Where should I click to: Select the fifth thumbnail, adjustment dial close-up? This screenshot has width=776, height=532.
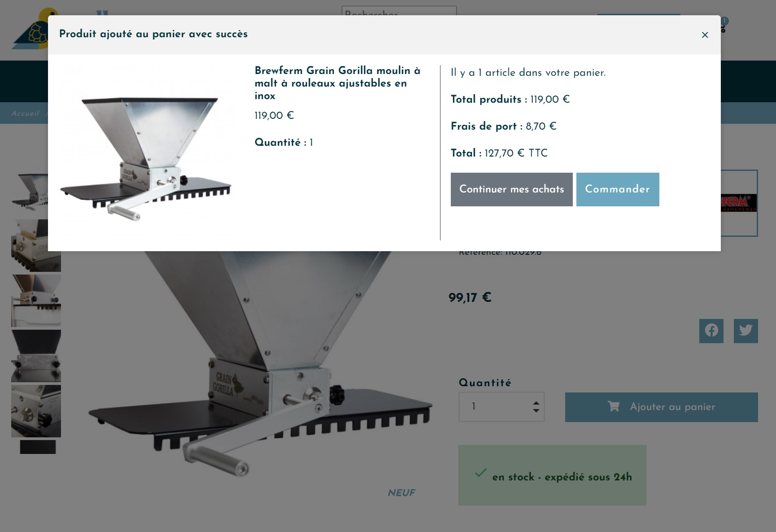(36, 411)
